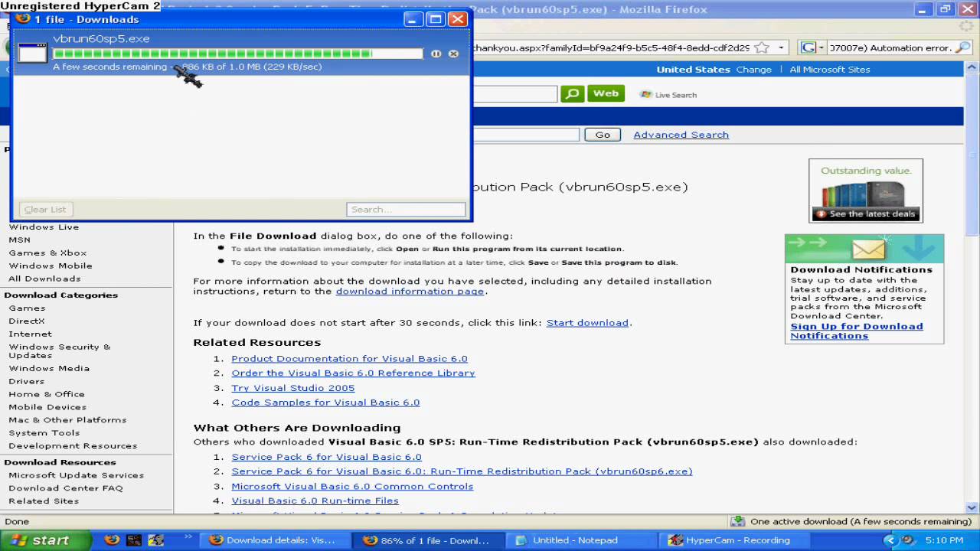980x551 pixels.
Task: Select MSN in the sidebar
Action: 19,240
